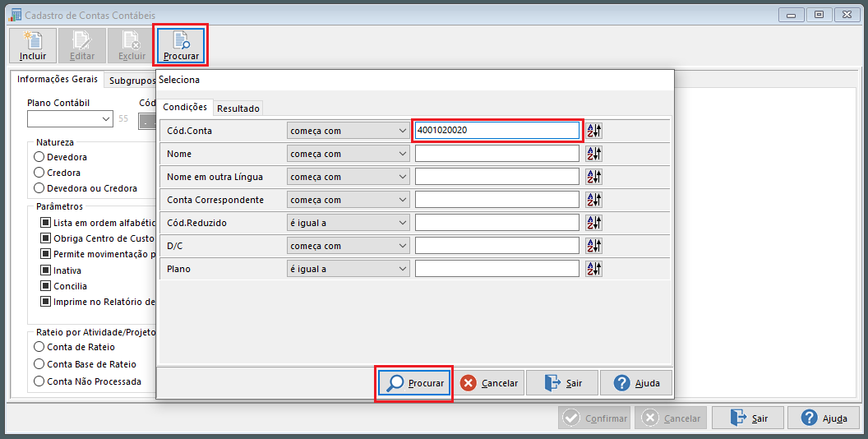Click the Incluir toolbar icon
Screen dimensions: 868x439
tap(33, 45)
